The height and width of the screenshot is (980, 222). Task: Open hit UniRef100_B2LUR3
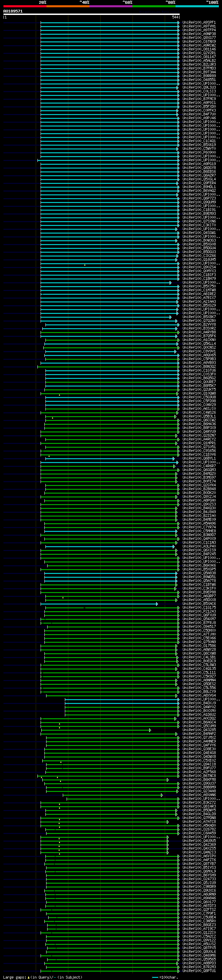[199, 65]
